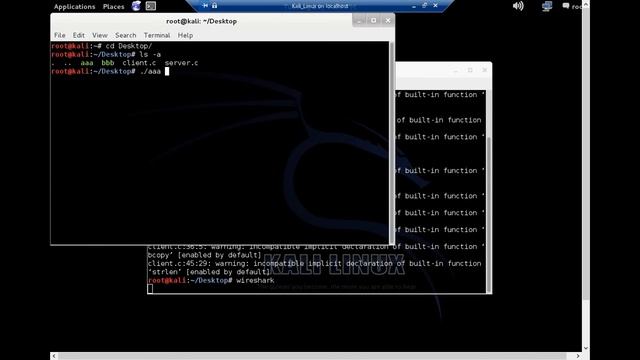Click the chat status icon near root
The image size is (640, 360).
(566, 6)
